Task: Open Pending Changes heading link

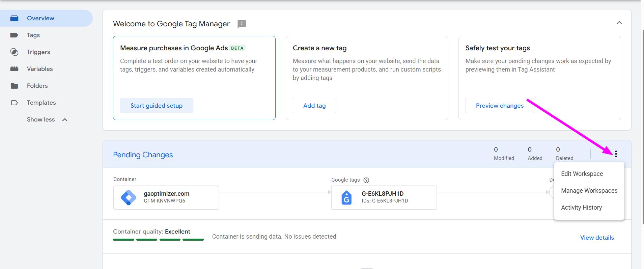Action: (x=143, y=155)
